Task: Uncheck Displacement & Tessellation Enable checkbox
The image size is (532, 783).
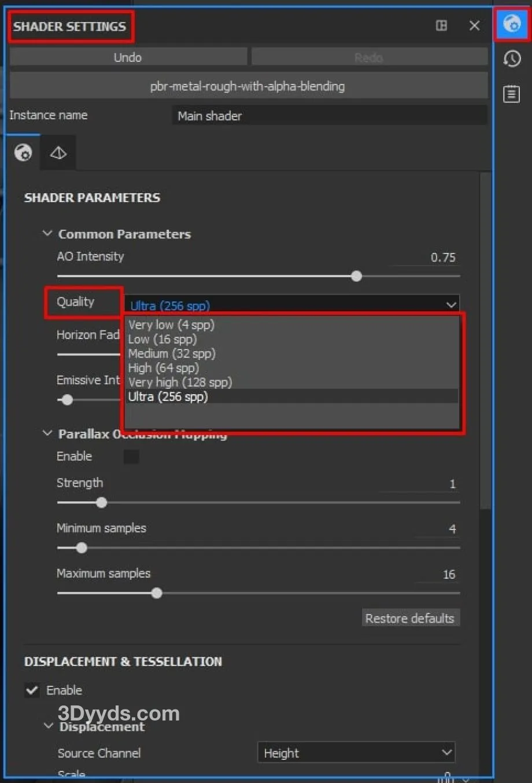Action: tap(32, 690)
